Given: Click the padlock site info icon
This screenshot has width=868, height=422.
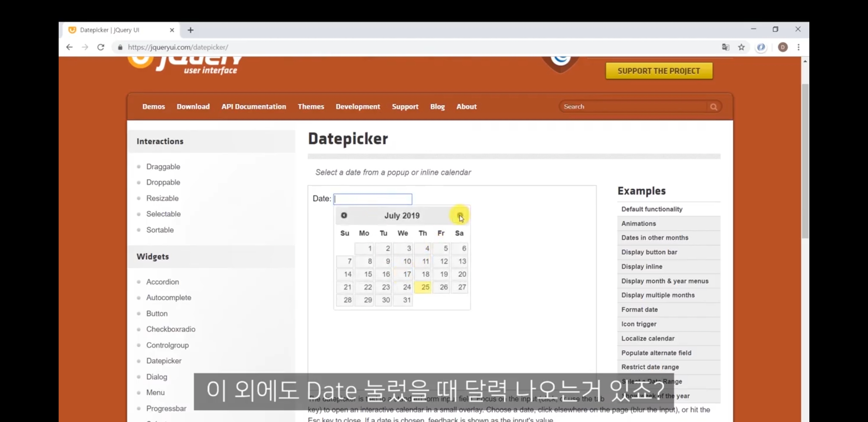Looking at the screenshot, I should 120,47.
